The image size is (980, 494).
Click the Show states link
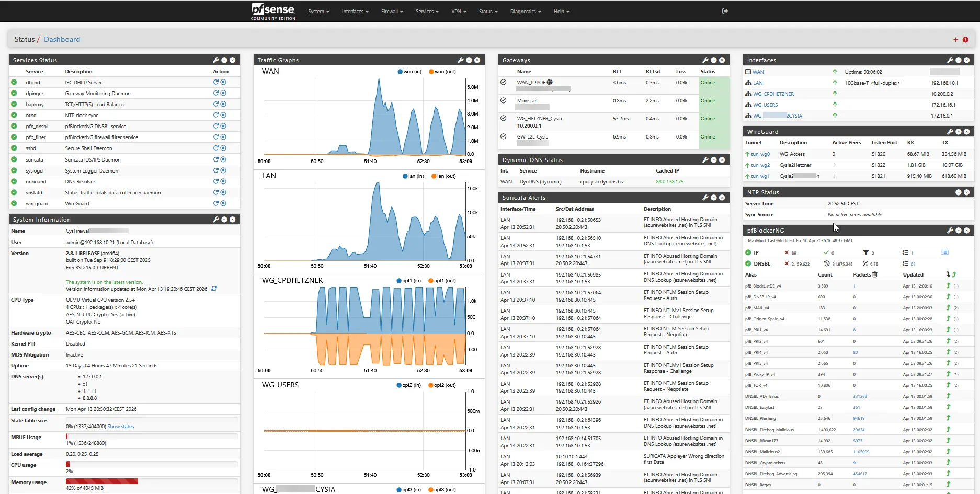(121, 426)
